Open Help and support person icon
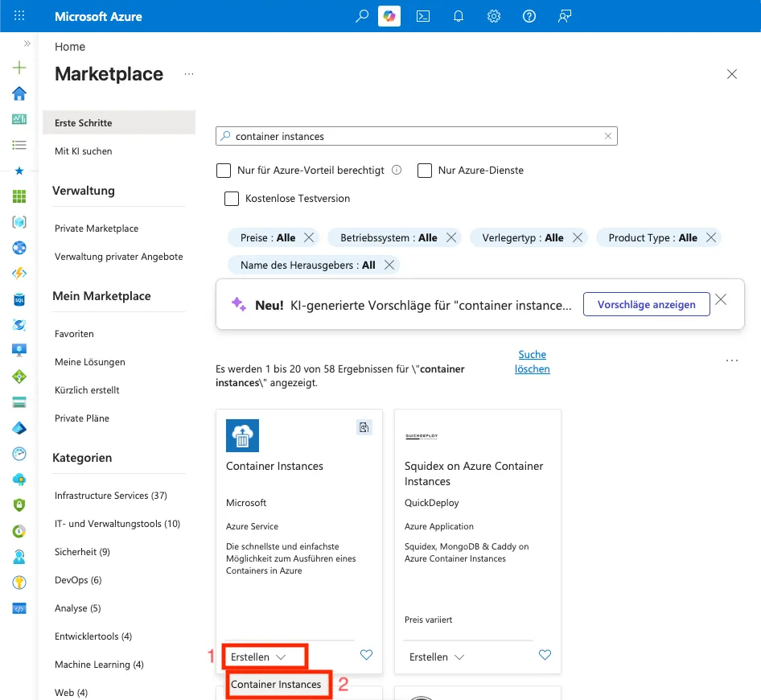 pyautogui.click(x=19, y=557)
